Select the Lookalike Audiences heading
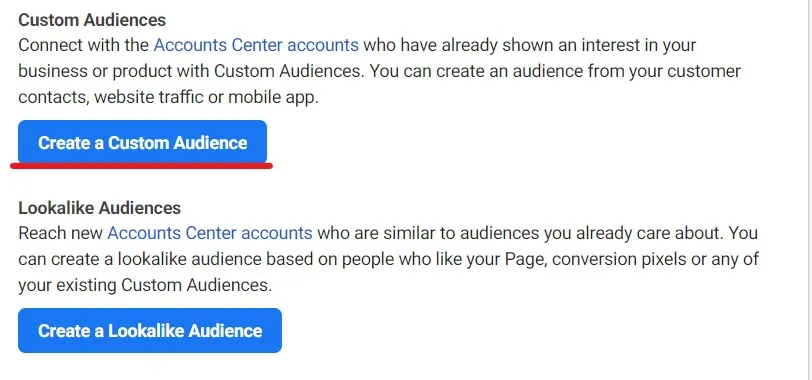Screen dimensions: 812x380 [x=99, y=208]
